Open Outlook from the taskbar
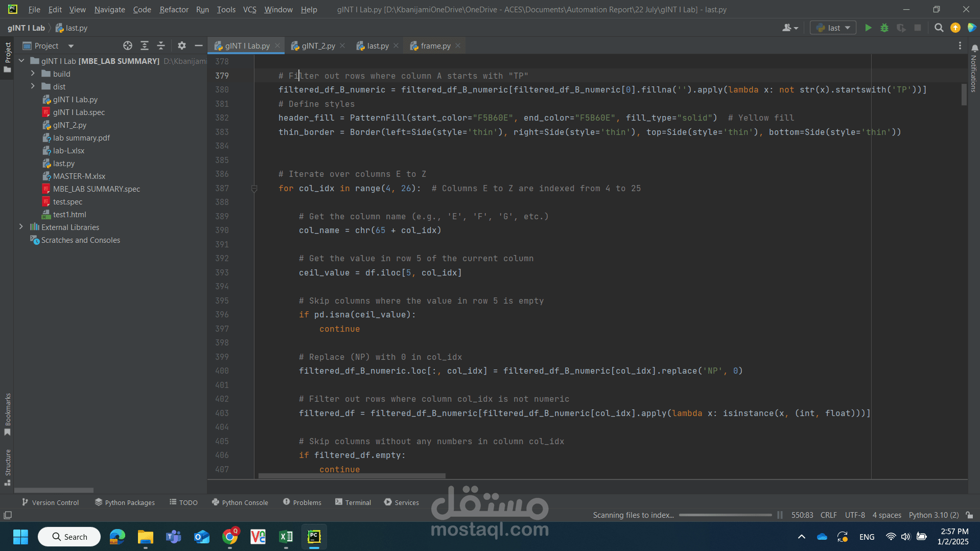Image resolution: width=980 pixels, height=551 pixels. pos(202,537)
